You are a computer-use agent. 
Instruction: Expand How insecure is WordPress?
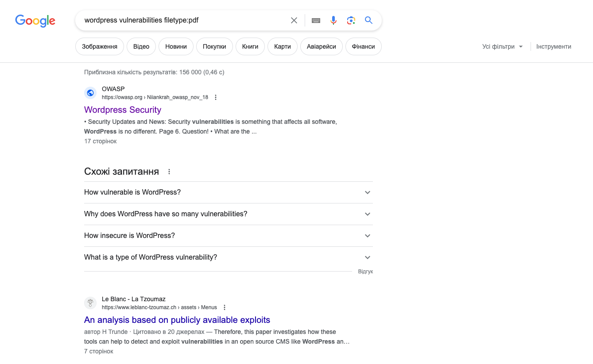coord(229,236)
